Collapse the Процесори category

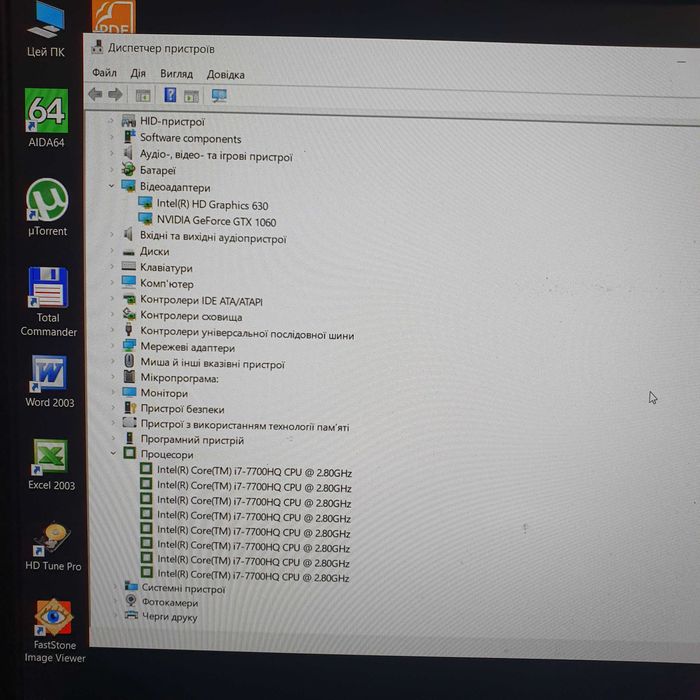(113, 453)
